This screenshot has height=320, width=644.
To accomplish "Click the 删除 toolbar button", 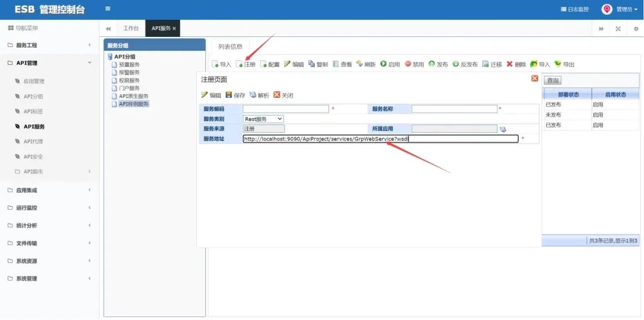I will (516, 64).
